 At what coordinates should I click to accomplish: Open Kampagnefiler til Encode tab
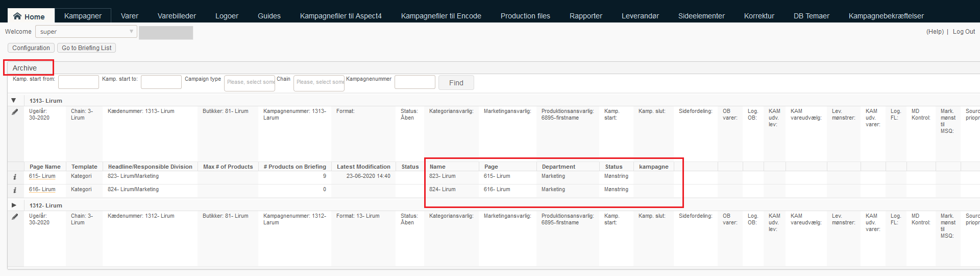(x=441, y=16)
